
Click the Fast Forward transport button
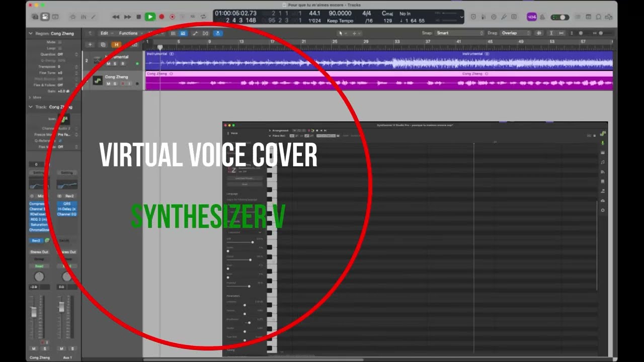pyautogui.click(x=127, y=17)
